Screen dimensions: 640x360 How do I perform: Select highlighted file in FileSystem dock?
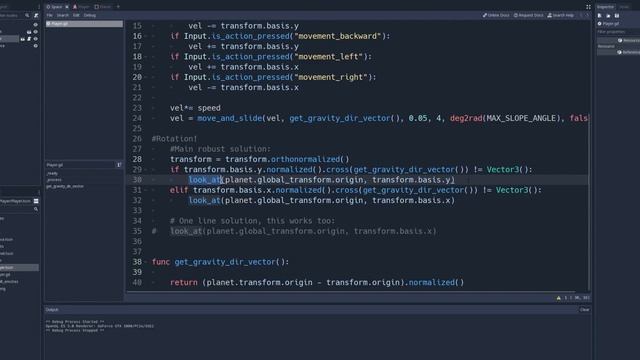coord(19,267)
